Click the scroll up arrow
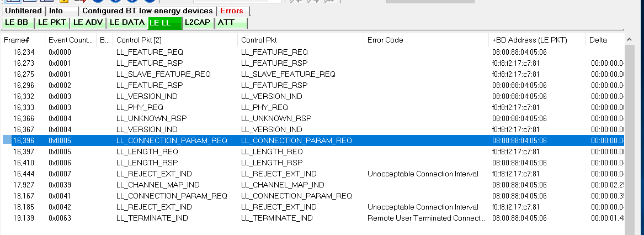Image resolution: width=644 pixels, height=235 pixels. (629, 40)
